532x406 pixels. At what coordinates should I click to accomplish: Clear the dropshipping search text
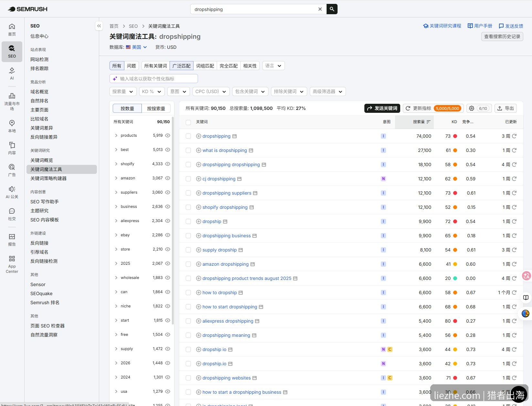320,9
